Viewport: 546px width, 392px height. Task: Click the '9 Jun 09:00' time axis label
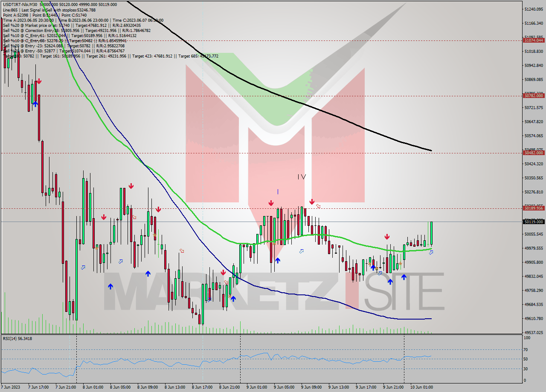tap(311, 387)
